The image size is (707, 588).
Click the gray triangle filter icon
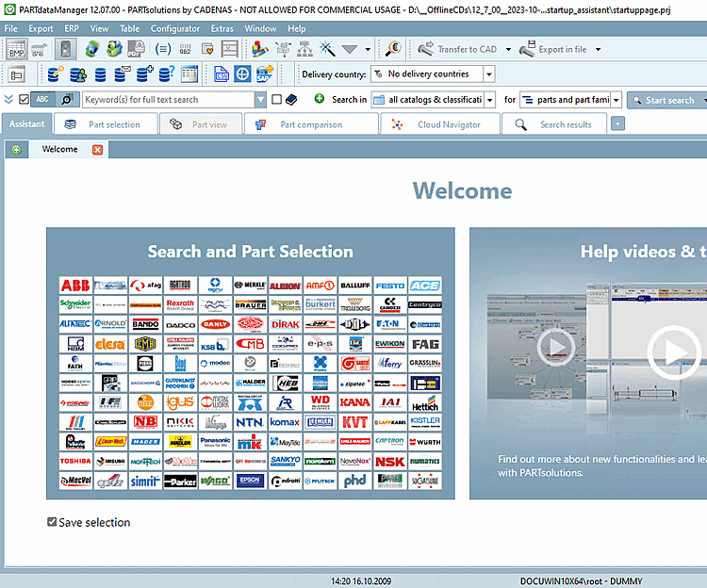[x=350, y=49]
